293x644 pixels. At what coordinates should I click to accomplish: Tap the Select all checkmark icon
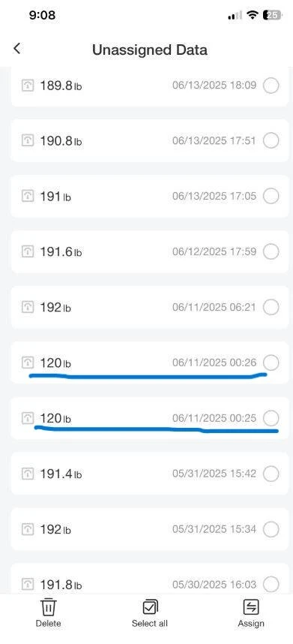coord(150,607)
